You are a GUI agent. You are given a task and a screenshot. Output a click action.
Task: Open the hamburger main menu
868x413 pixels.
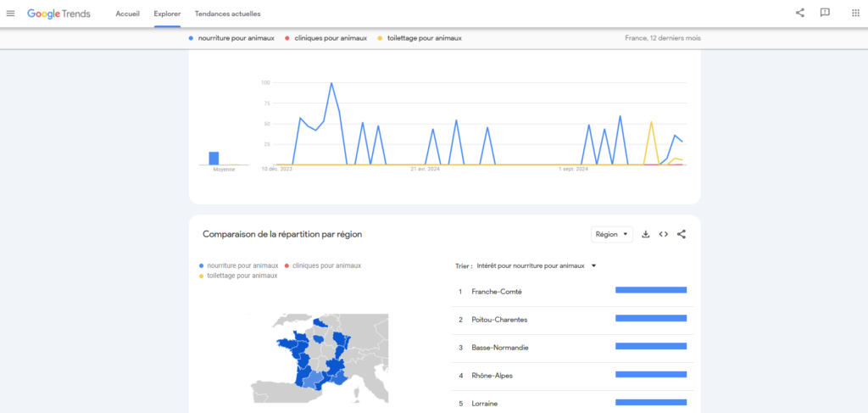point(11,14)
